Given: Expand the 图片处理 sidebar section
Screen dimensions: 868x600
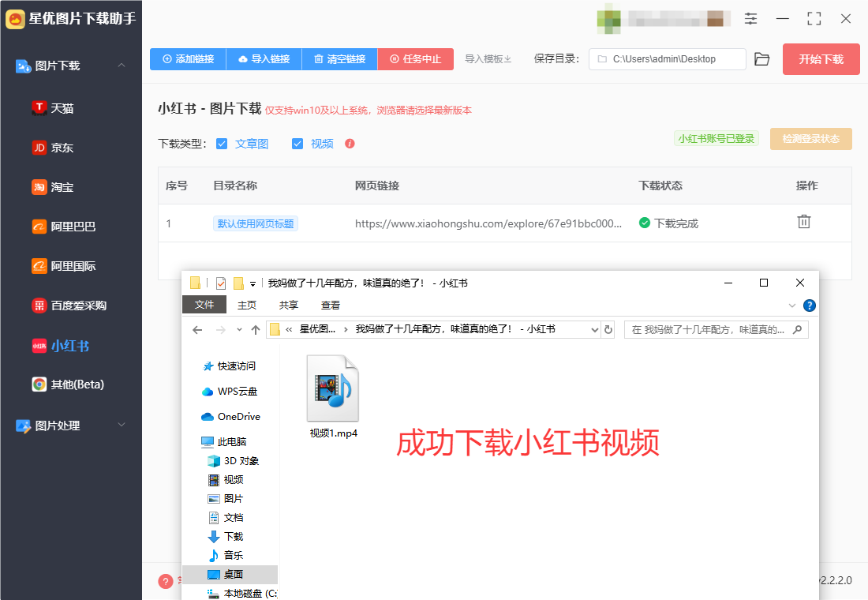Looking at the screenshot, I should [122, 425].
